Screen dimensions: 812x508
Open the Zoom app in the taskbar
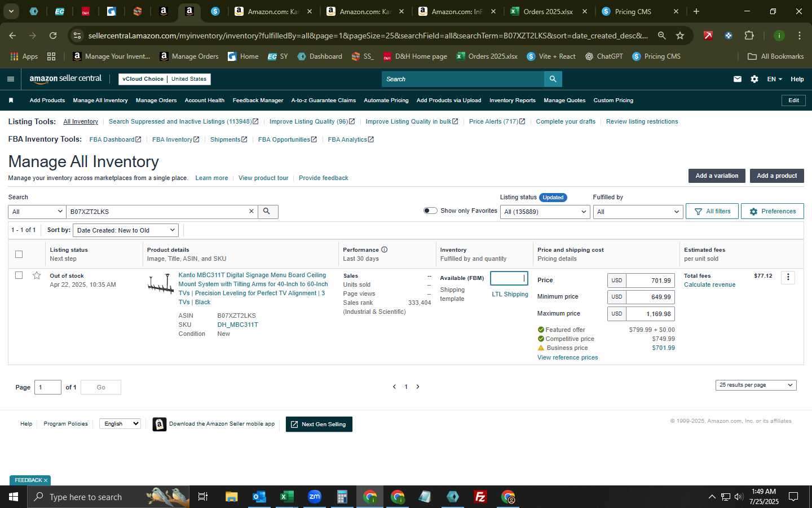pos(315,497)
